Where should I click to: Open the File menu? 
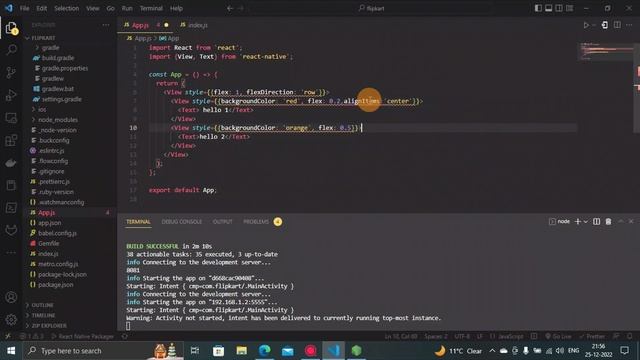(24, 8)
